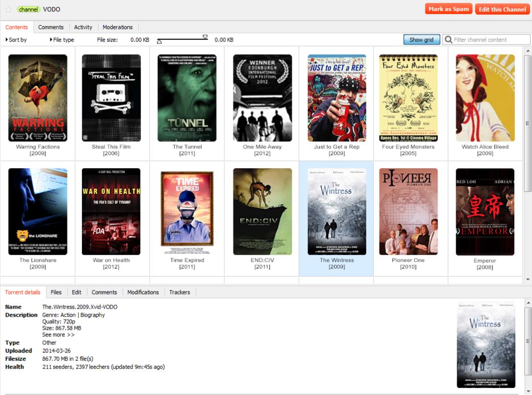Click the '867.70 MB in 2 file(s)' filesize value
Image resolution: width=532 pixels, height=395 pixels.
(x=68, y=359)
